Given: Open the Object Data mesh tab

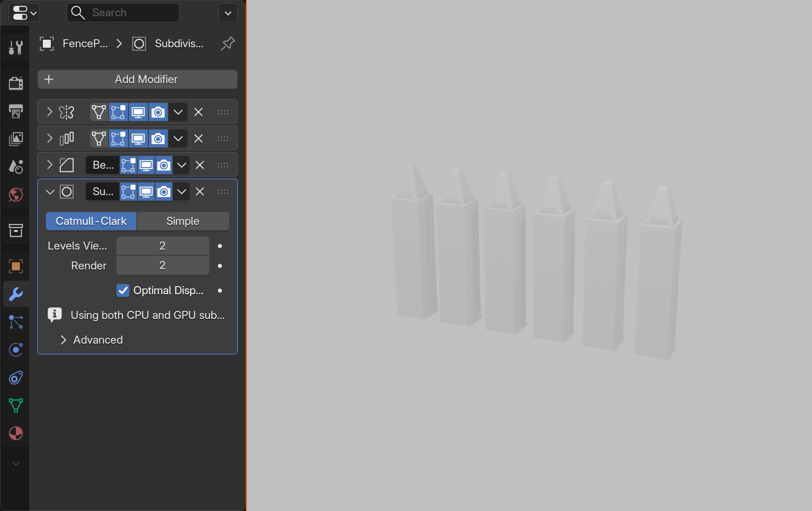Looking at the screenshot, I should coord(16,405).
